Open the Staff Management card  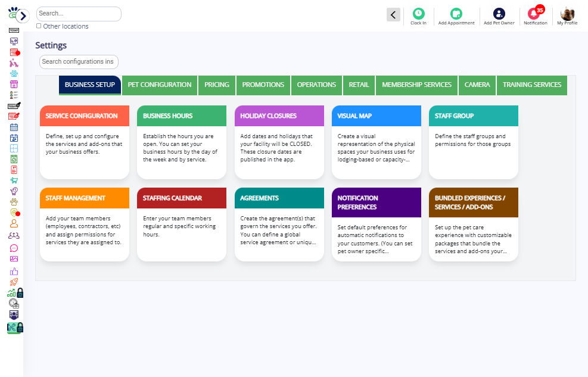(x=85, y=224)
